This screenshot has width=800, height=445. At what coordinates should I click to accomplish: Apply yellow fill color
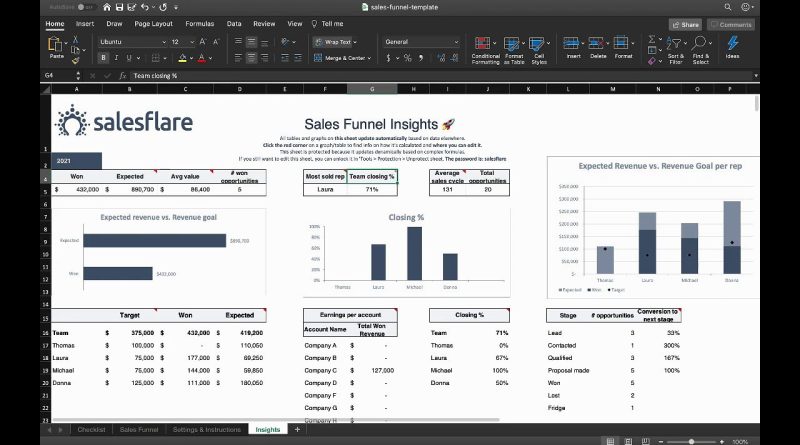(182, 58)
